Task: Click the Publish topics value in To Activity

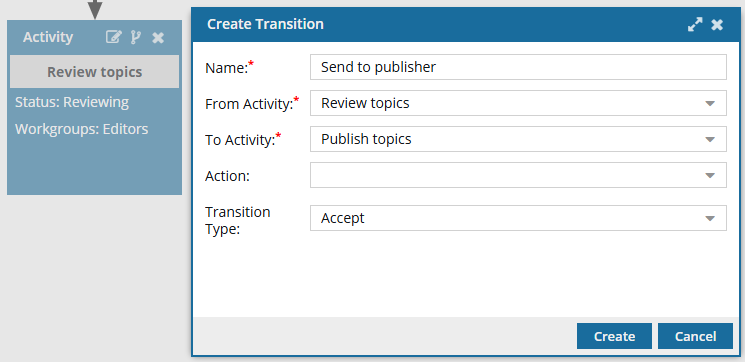Action: click(366, 139)
